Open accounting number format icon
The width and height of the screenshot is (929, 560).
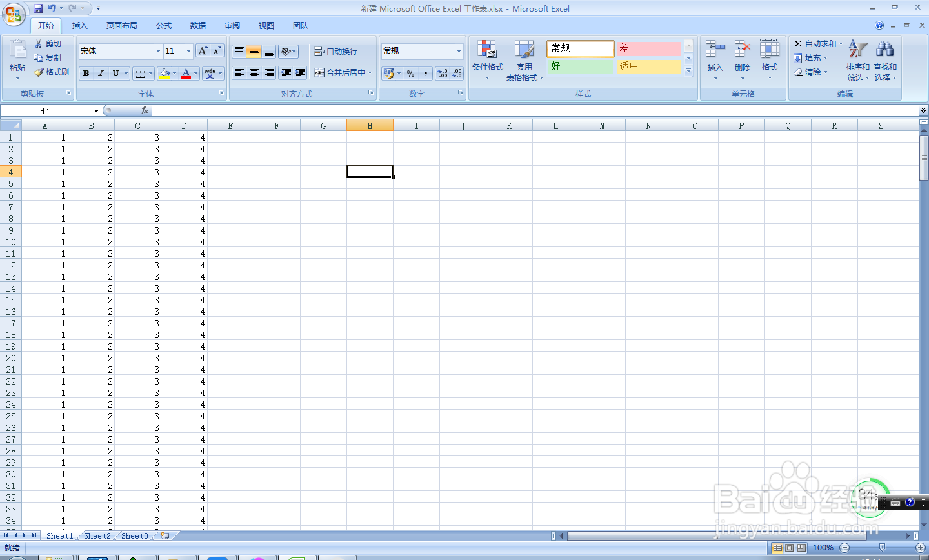pos(388,74)
